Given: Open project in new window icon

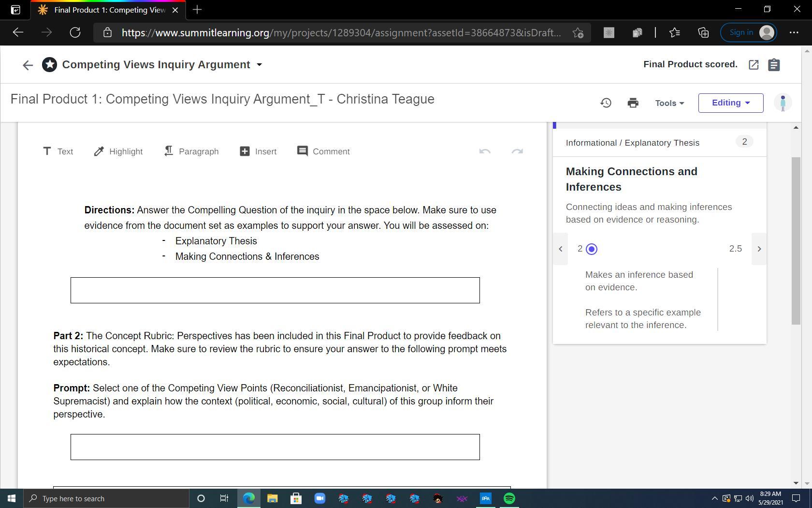Looking at the screenshot, I should tap(754, 65).
